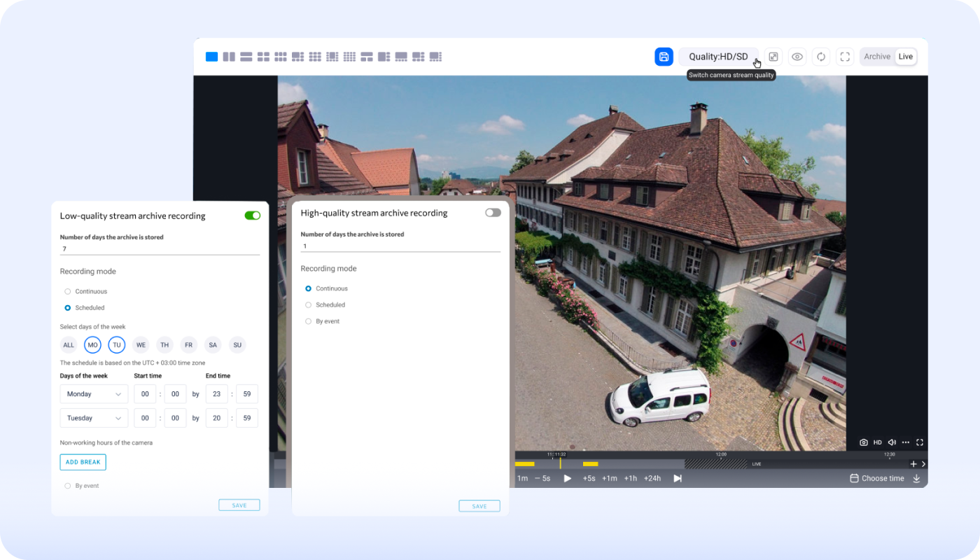
Task: Switch to the Live tab
Action: click(x=906, y=57)
